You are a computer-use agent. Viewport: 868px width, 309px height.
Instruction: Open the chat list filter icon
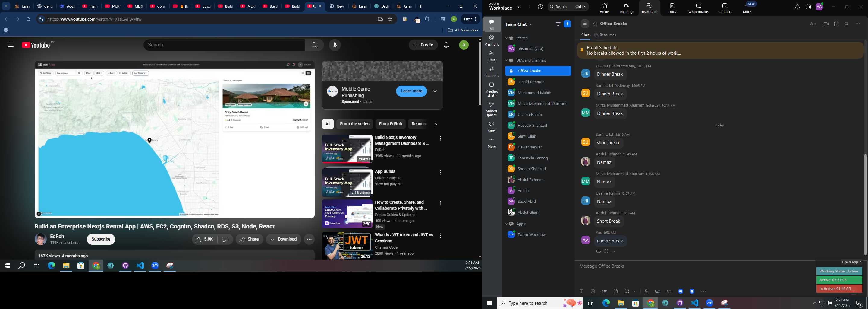[x=558, y=24]
